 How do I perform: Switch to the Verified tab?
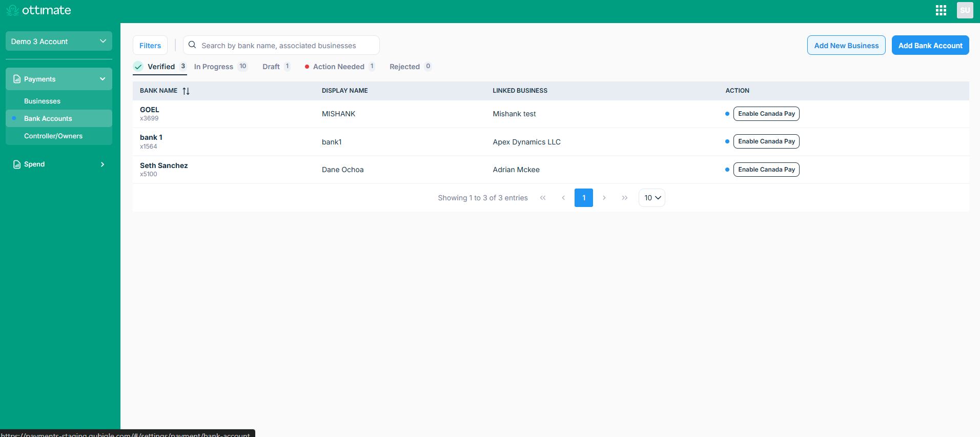[x=160, y=67]
